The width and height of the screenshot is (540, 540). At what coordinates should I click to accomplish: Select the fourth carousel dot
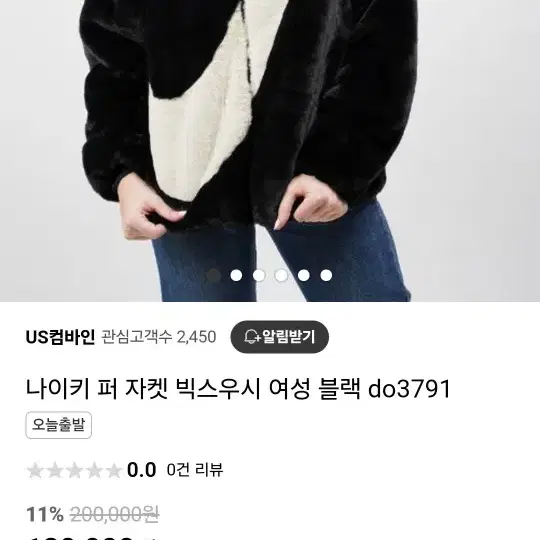pos(281,275)
